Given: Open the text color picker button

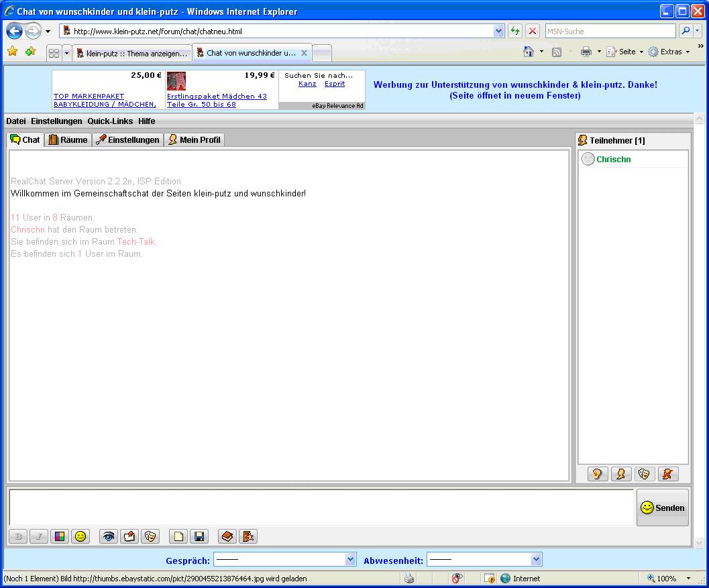Looking at the screenshot, I should coord(60,536).
